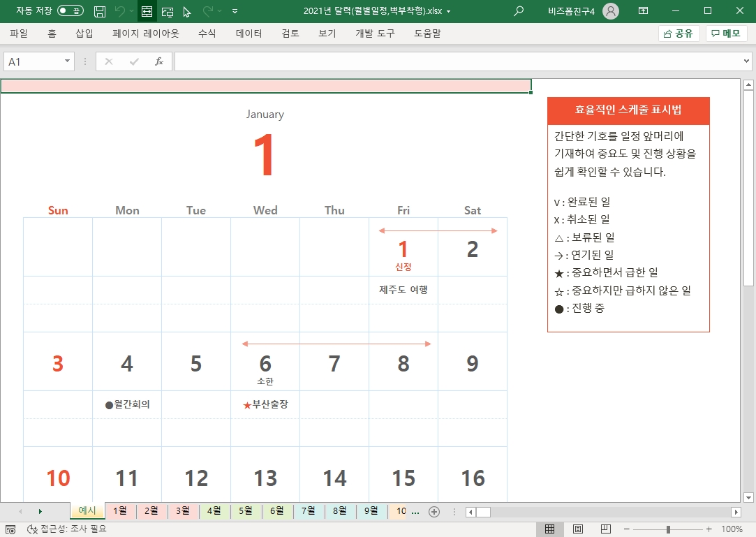Viewport: 756px width, 537px height.
Task: Click the zoom out minus button
Action: coord(626,529)
